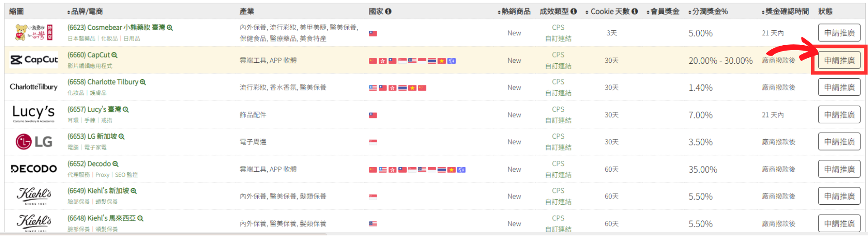Open the Lucy's logo thumbnail
868x239 pixels.
coord(34,114)
